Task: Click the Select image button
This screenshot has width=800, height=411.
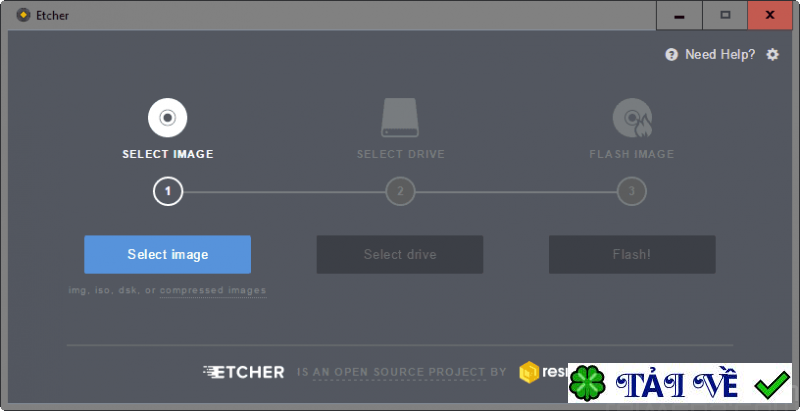Action: coord(167,254)
